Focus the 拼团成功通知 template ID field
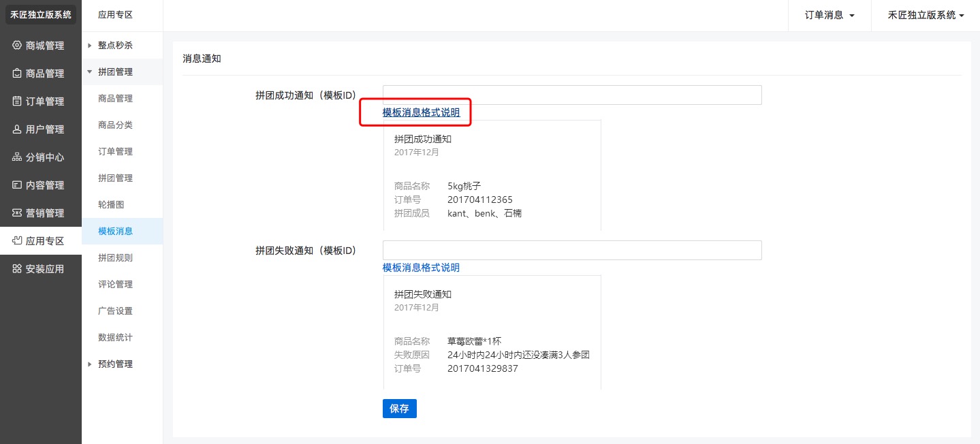The width and height of the screenshot is (980, 444). [x=572, y=95]
